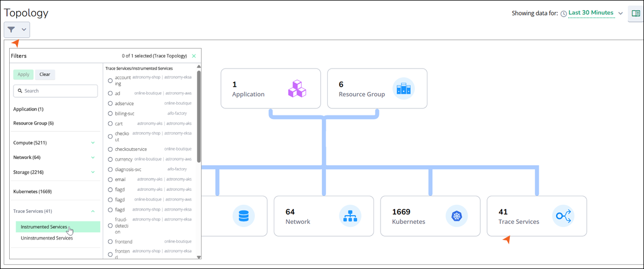
Task: Click the Storage database icon
Action: coord(244,216)
